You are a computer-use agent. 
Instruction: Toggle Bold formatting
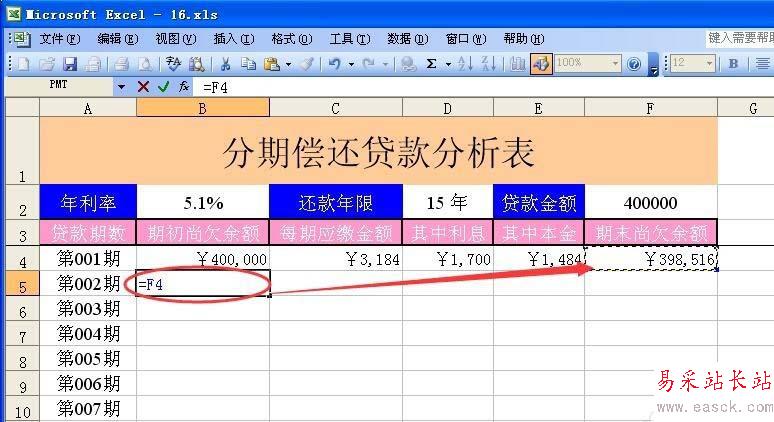click(x=734, y=64)
